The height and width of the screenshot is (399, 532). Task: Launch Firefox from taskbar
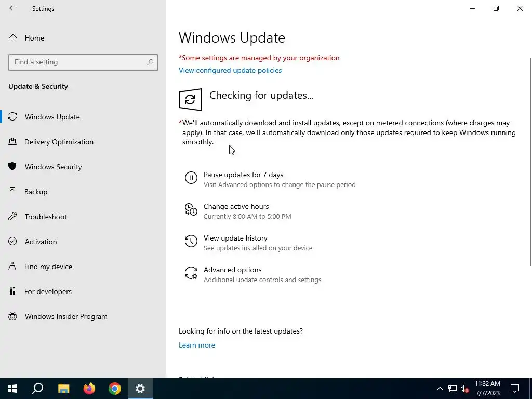[x=89, y=389]
